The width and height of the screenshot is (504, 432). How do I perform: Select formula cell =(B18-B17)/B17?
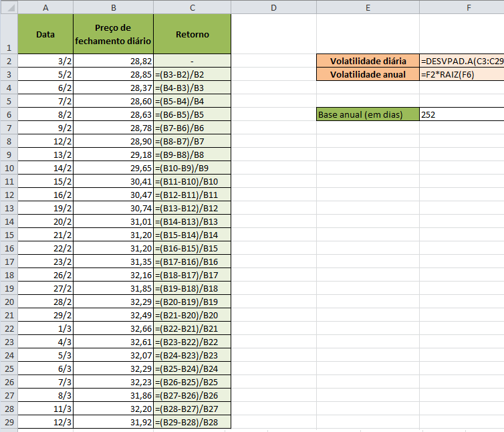click(x=193, y=275)
